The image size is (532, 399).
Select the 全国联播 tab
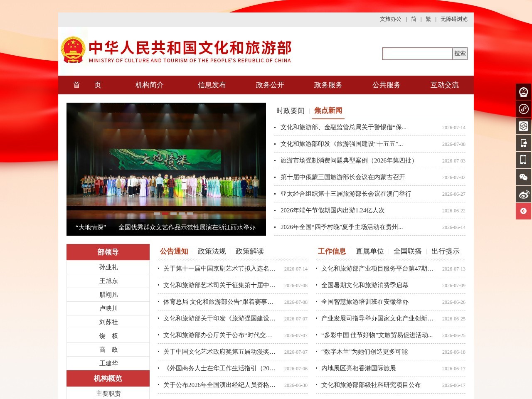tap(408, 251)
